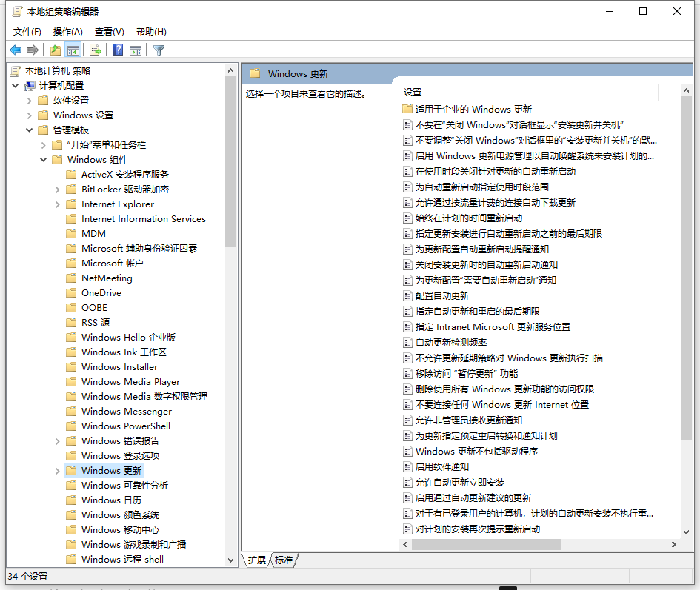The image size is (700, 590).
Task: Click the policy icon beside 允许自动更新立即安装
Action: [x=407, y=483]
